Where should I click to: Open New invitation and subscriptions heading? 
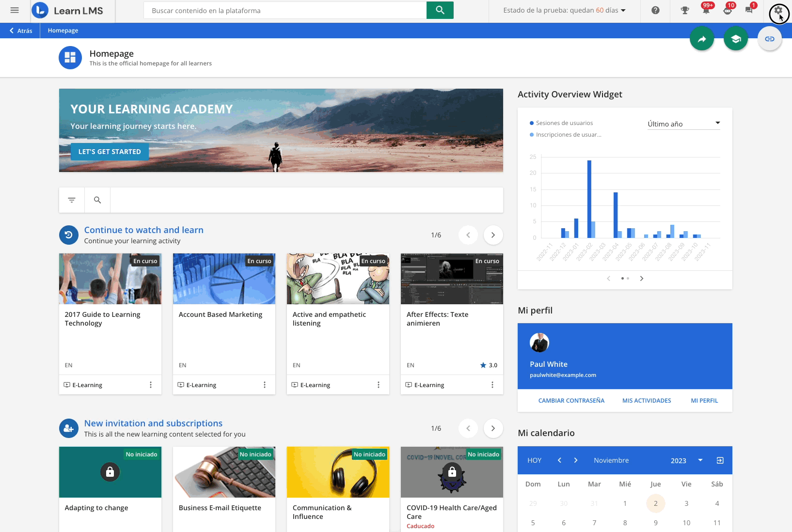pos(153,423)
